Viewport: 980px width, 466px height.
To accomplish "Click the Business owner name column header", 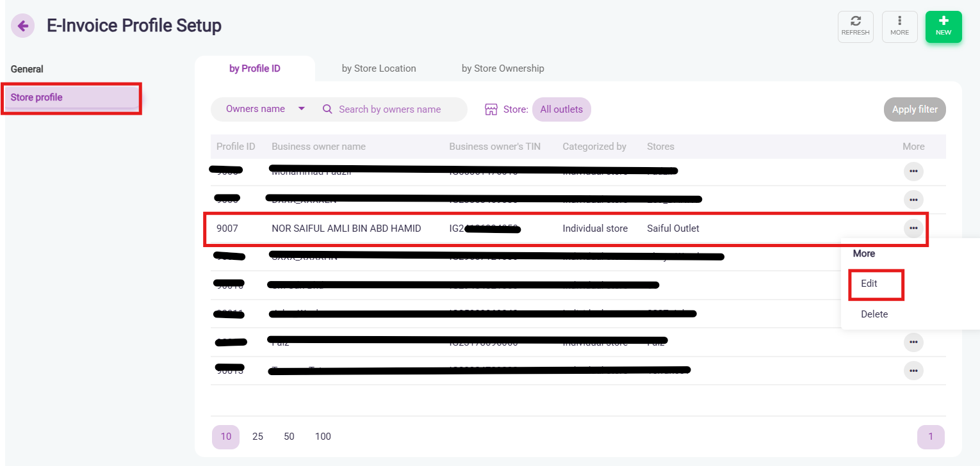I will click(x=318, y=147).
